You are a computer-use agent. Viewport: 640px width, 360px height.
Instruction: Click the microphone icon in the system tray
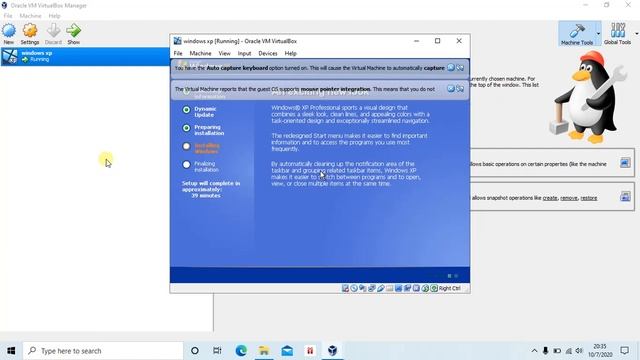pos(545,351)
